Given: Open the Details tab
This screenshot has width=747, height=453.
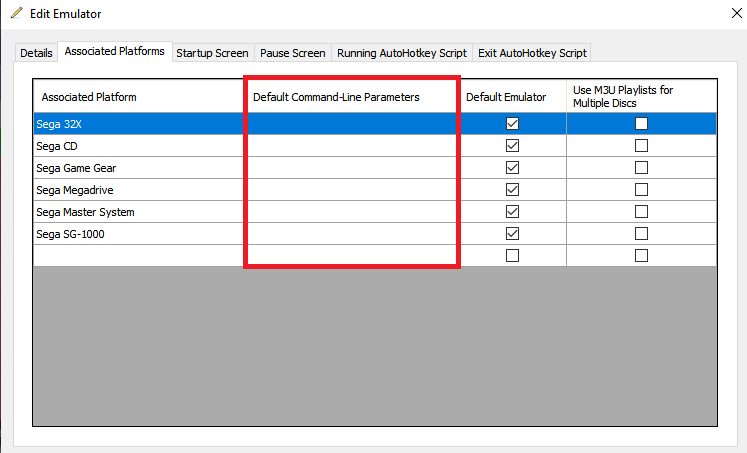Looking at the screenshot, I should coord(36,53).
